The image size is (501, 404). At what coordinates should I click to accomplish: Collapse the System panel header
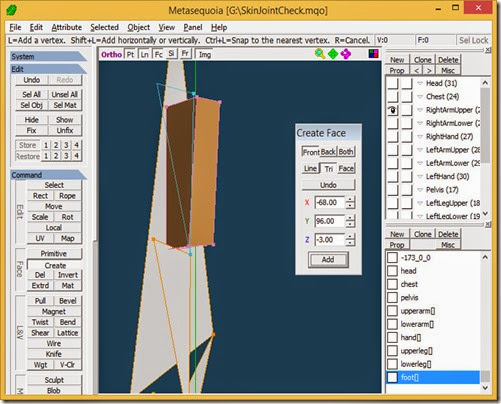click(48, 56)
